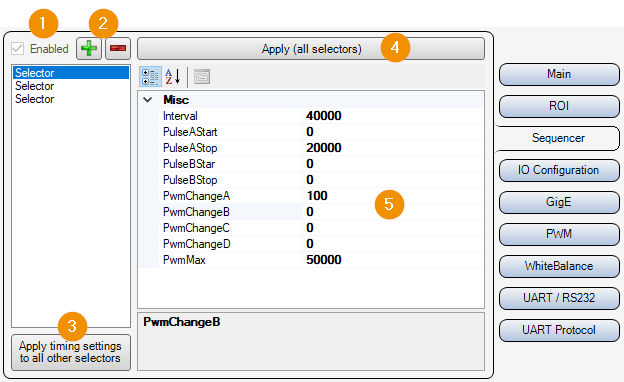
Task: Edit the PwmChangeA value 100
Action: [x=393, y=196]
